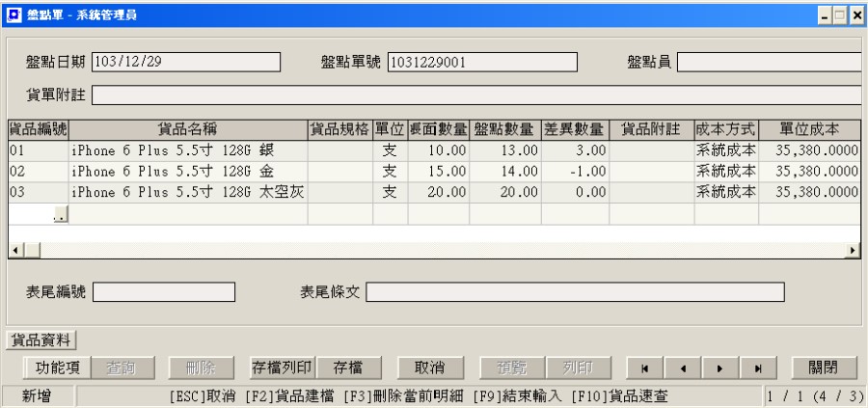The height and width of the screenshot is (408, 868).
Task: Click the 單位 column header
Action: pyautogui.click(x=391, y=130)
